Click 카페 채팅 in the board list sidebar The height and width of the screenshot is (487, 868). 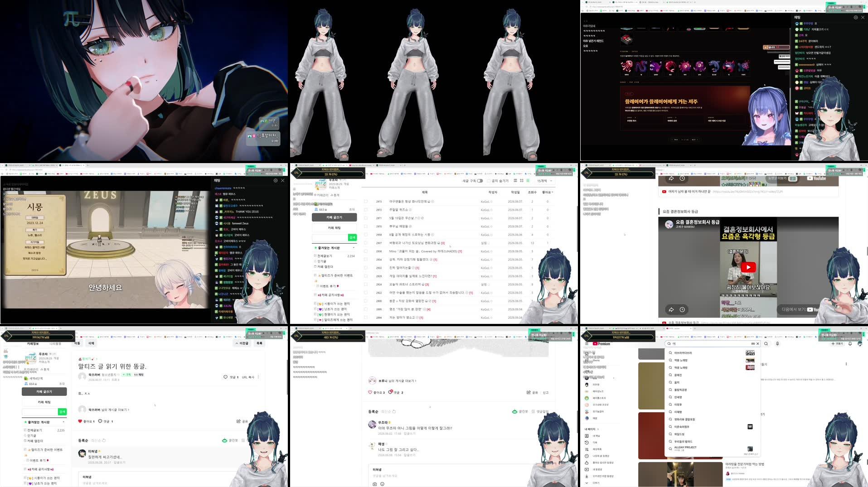(x=334, y=228)
